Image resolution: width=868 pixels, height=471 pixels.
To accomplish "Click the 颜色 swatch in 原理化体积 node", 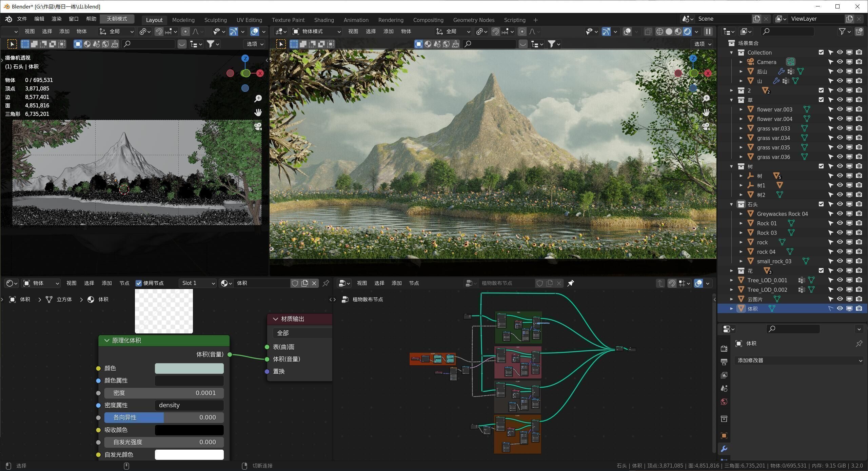I will (189, 368).
